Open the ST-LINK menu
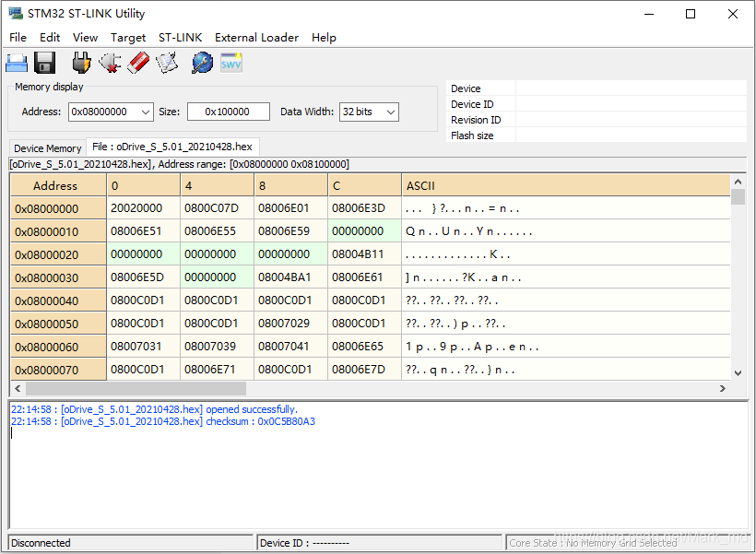 coord(181,38)
